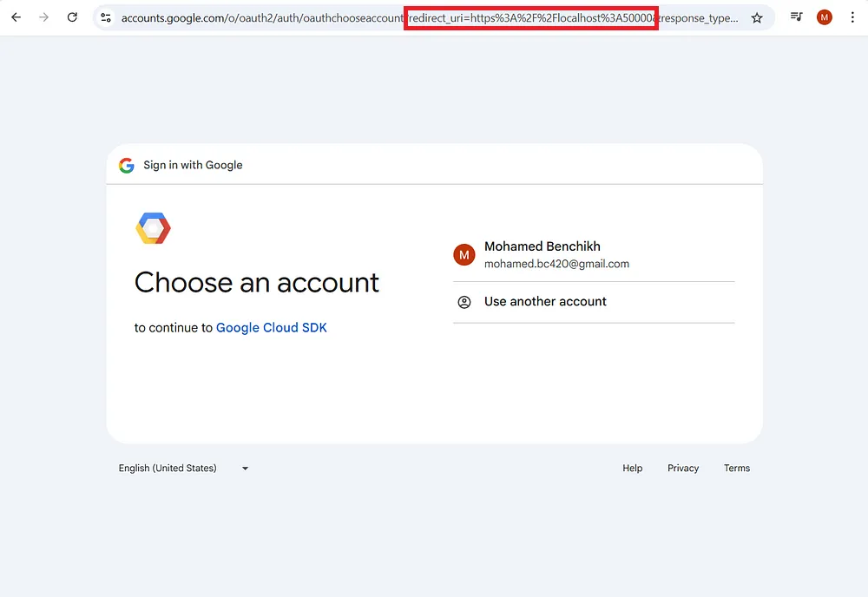The height and width of the screenshot is (597, 868).
Task: Navigate back using the browser back arrow
Action: (x=16, y=16)
